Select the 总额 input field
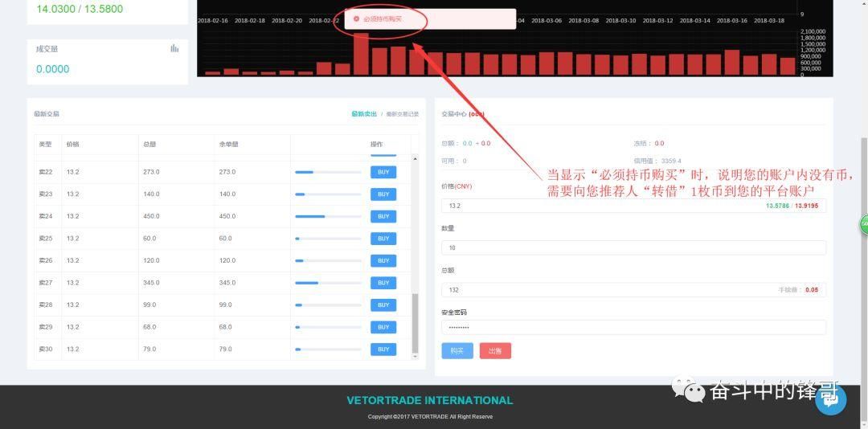The image size is (868, 429). (603, 289)
